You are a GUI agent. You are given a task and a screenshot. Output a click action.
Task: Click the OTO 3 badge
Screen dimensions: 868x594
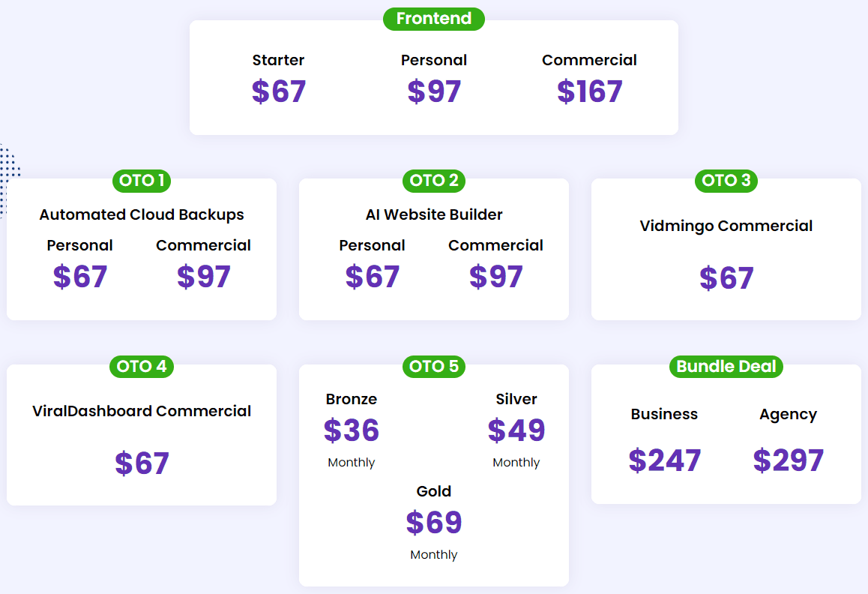point(726,181)
